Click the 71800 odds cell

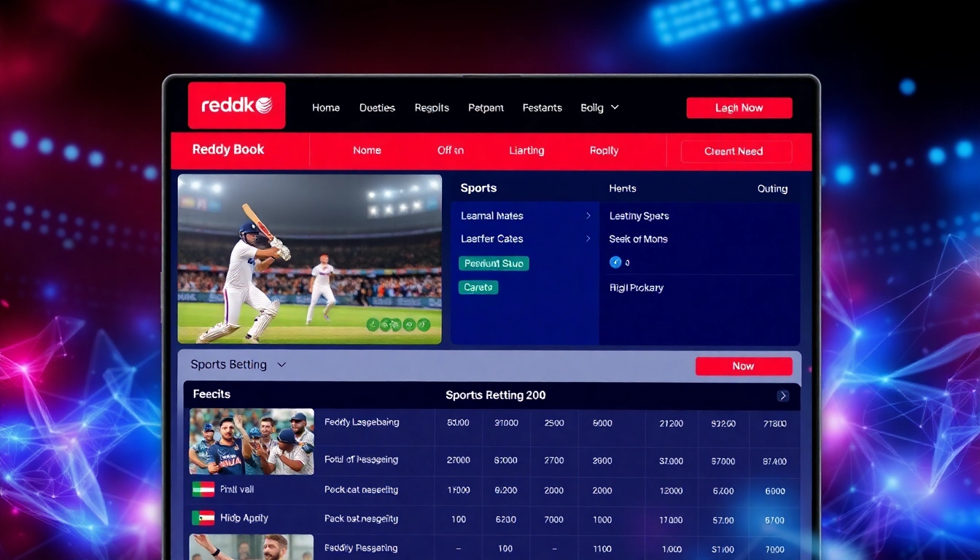click(774, 423)
